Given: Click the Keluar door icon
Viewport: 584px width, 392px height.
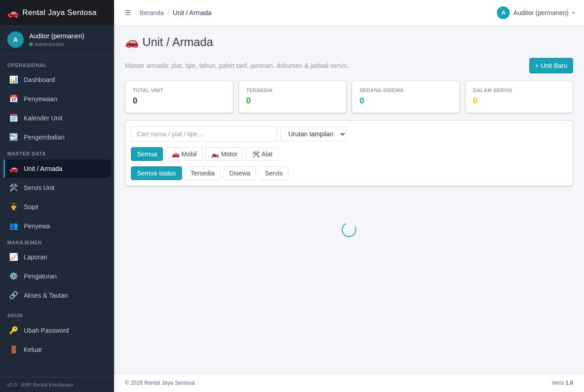Looking at the screenshot, I should coord(14,350).
